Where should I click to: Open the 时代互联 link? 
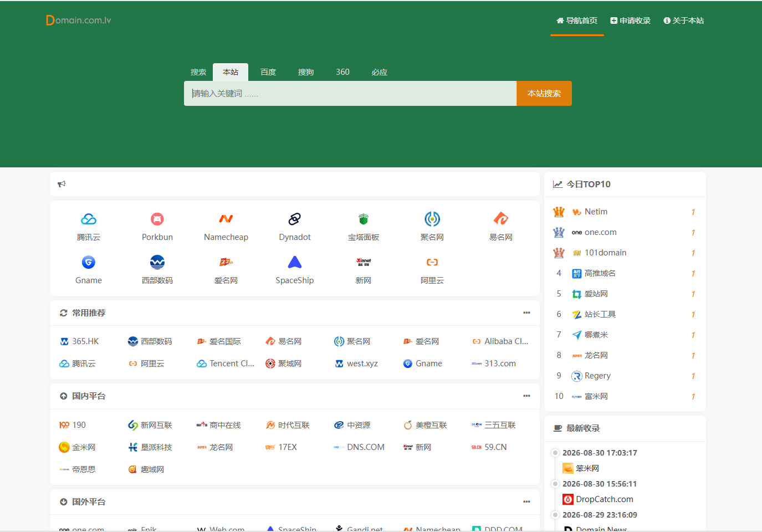288,425
